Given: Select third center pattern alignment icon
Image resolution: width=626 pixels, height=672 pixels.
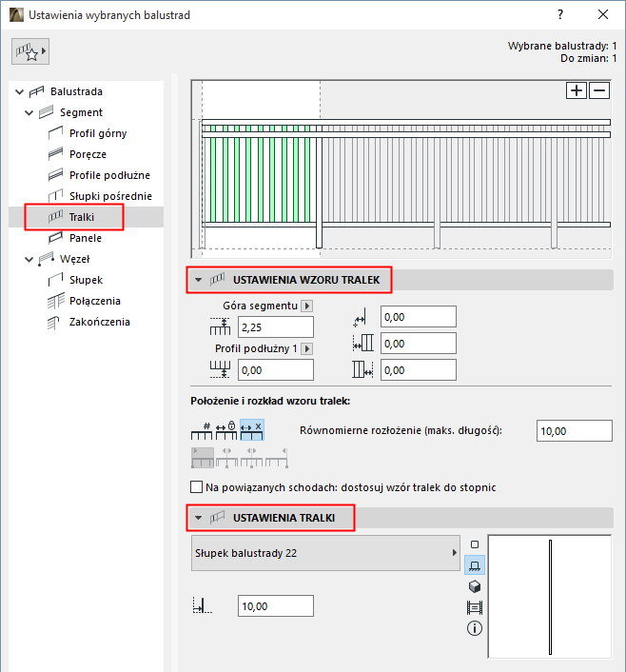Looking at the screenshot, I should tap(251, 458).
